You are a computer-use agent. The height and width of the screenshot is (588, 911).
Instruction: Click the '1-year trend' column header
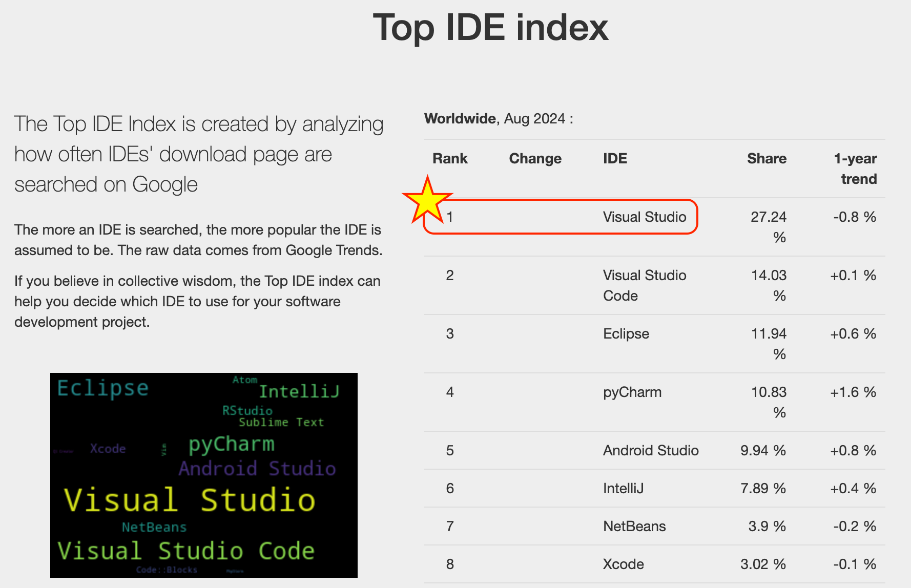coord(856,169)
